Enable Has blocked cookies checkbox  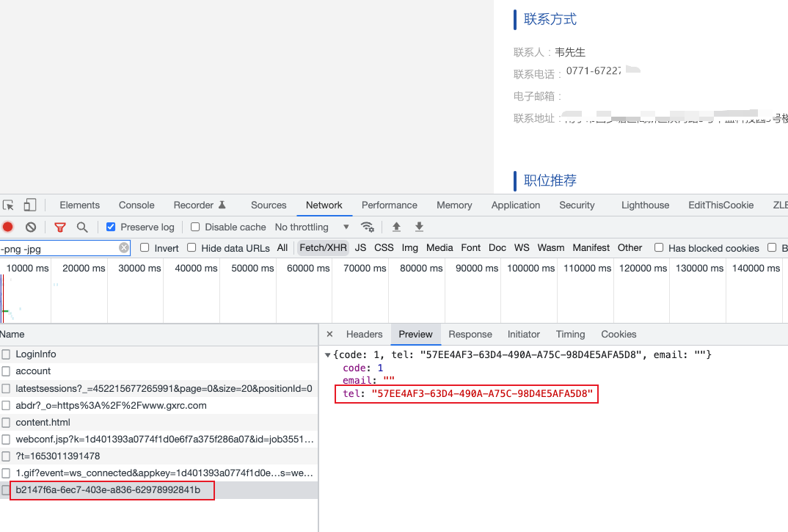658,247
